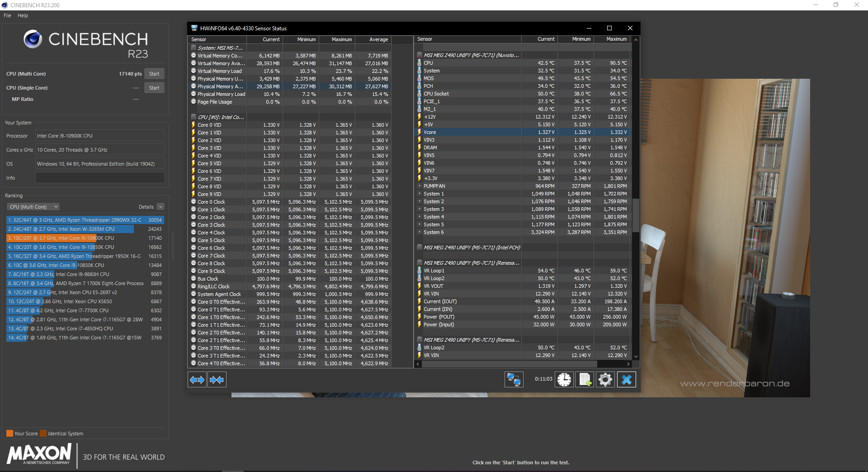
Task: Click the collapse-columns arrows button in HWiNFO
Action: pos(217,380)
